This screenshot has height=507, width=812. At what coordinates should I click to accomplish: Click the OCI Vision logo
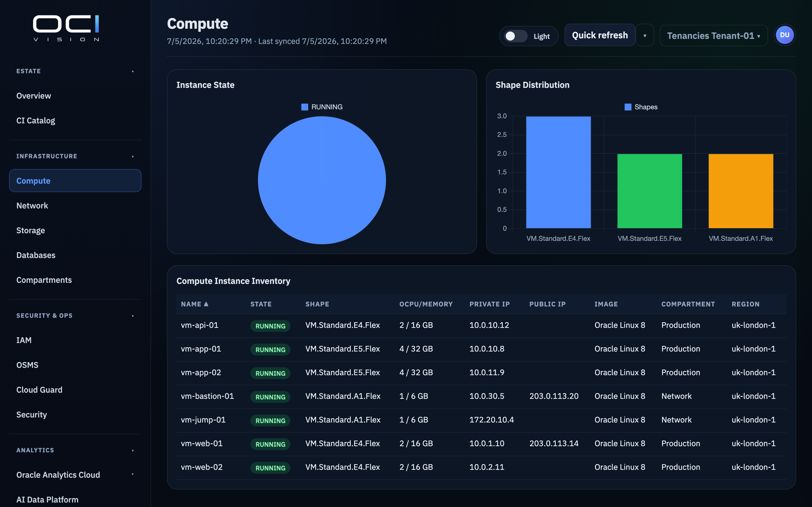click(x=66, y=28)
